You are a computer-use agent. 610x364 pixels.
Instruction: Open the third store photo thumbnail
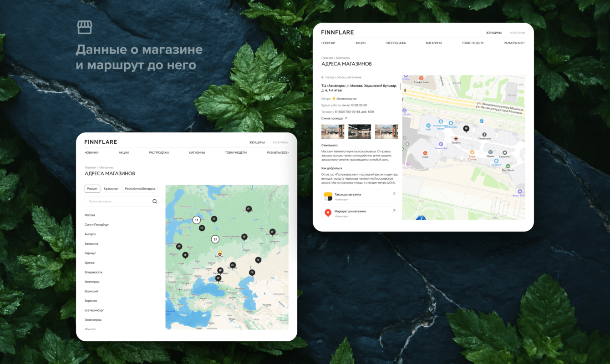[386, 131]
